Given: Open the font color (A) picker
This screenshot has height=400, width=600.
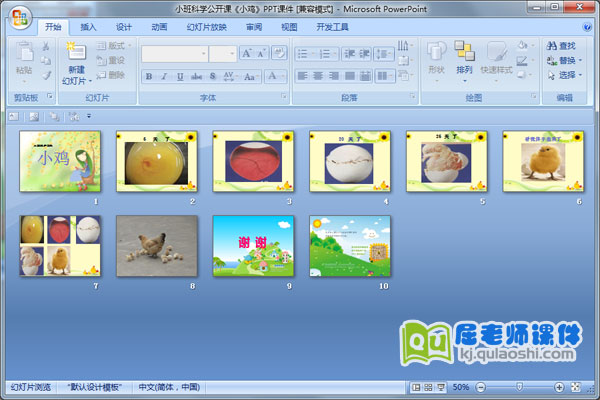Looking at the screenshot, I should click(276, 77).
